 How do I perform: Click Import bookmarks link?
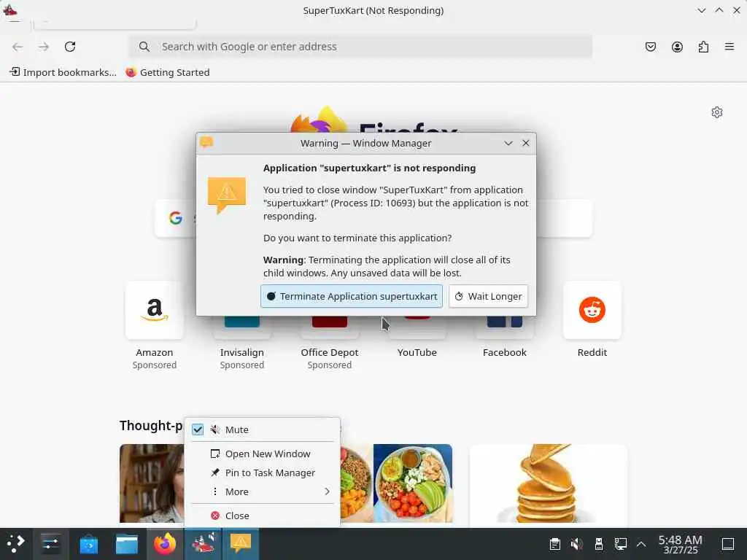pos(63,72)
